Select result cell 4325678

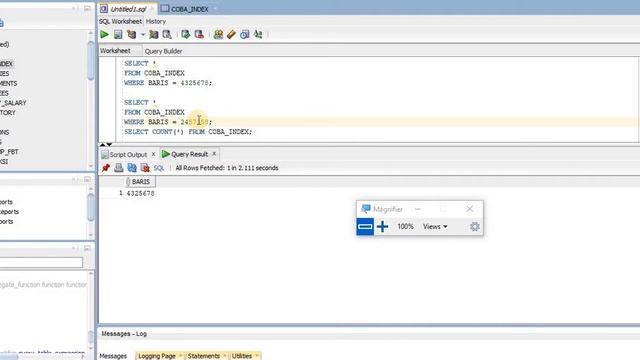140,193
